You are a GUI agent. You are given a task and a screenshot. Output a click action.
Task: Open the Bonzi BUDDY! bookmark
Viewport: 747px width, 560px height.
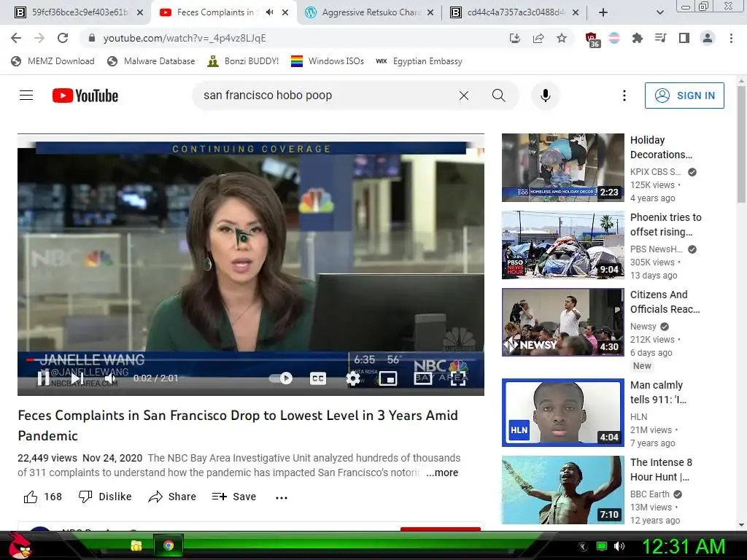[244, 61]
